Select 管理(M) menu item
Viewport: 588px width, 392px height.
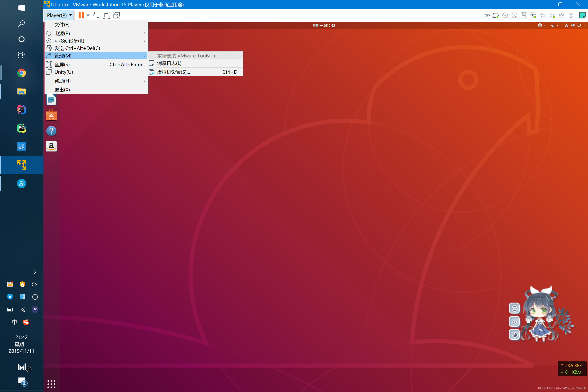point(96,55)
